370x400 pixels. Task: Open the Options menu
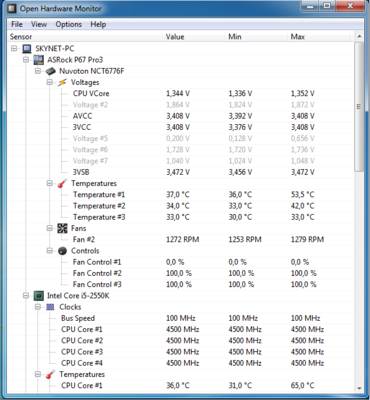pos(69,24)
